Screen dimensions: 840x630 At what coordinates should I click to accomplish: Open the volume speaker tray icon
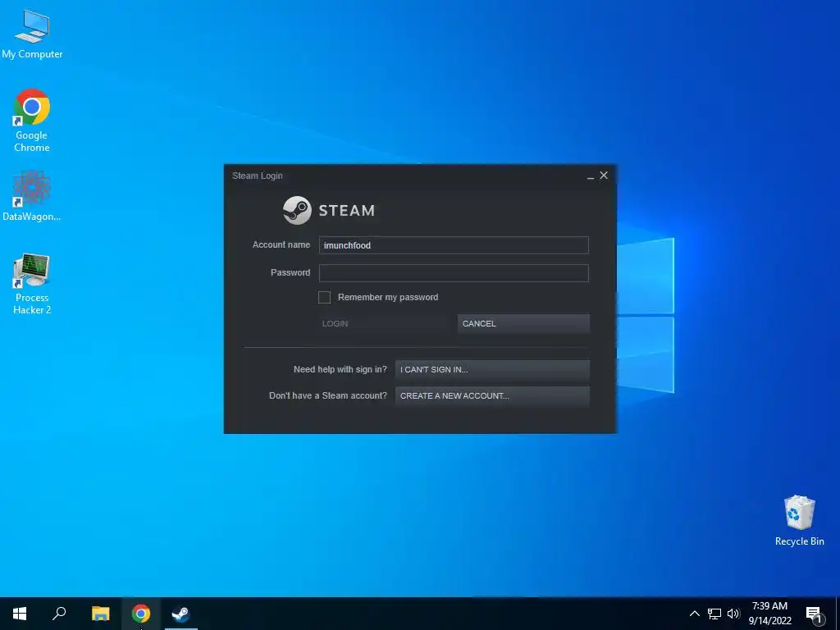(x=733, y=614)
